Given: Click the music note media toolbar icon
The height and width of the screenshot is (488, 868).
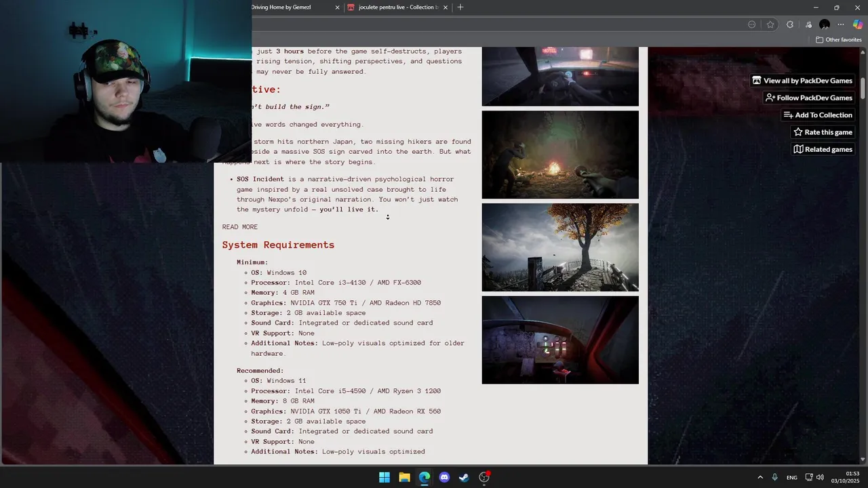Looking at the screenshot, I should (808, 24).
